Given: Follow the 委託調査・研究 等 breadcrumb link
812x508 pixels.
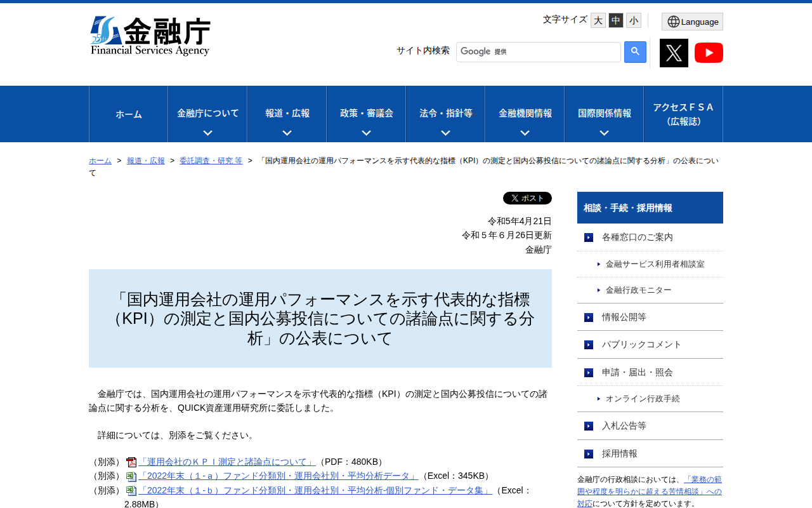Looking at the screenshot, I should (x=211, y=160).
